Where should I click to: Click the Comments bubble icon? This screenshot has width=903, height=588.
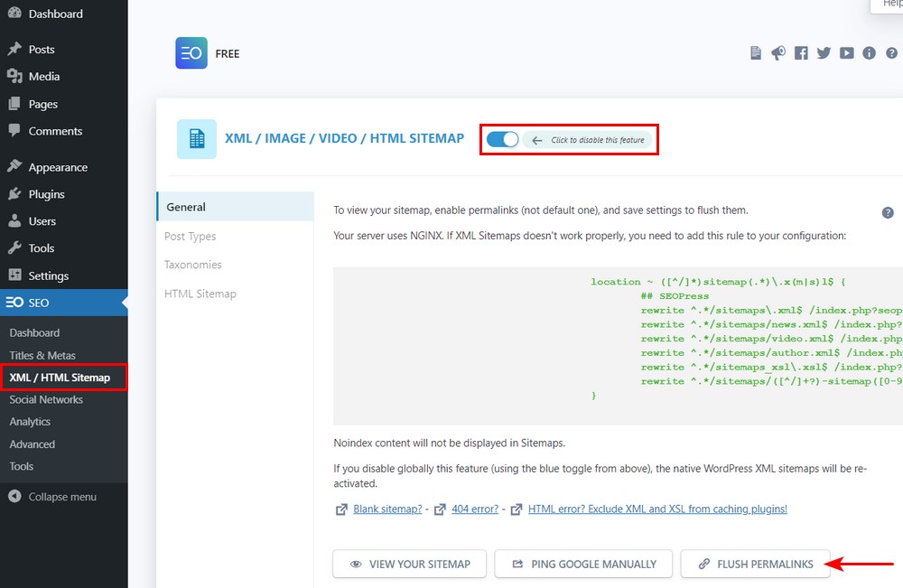click(x=14, y=130)
